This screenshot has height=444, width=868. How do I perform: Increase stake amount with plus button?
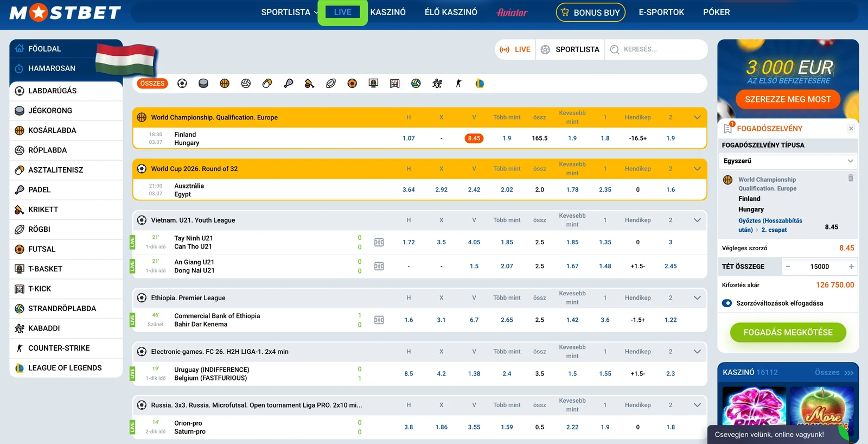[851, 267]
